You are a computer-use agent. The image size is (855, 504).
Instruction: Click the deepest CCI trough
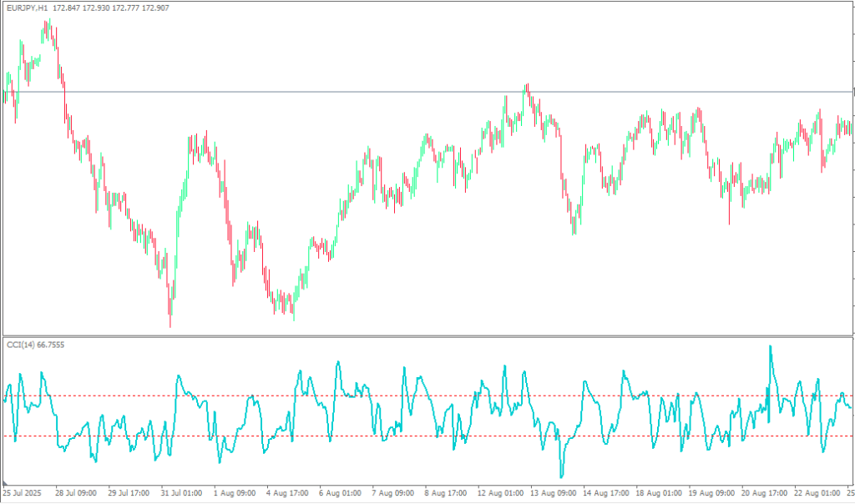[x=562, y=476]
